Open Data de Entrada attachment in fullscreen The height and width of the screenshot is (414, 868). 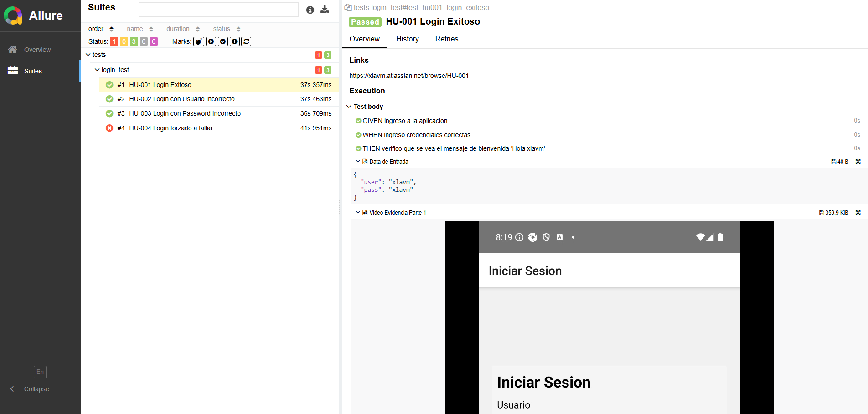coord(858,162)
